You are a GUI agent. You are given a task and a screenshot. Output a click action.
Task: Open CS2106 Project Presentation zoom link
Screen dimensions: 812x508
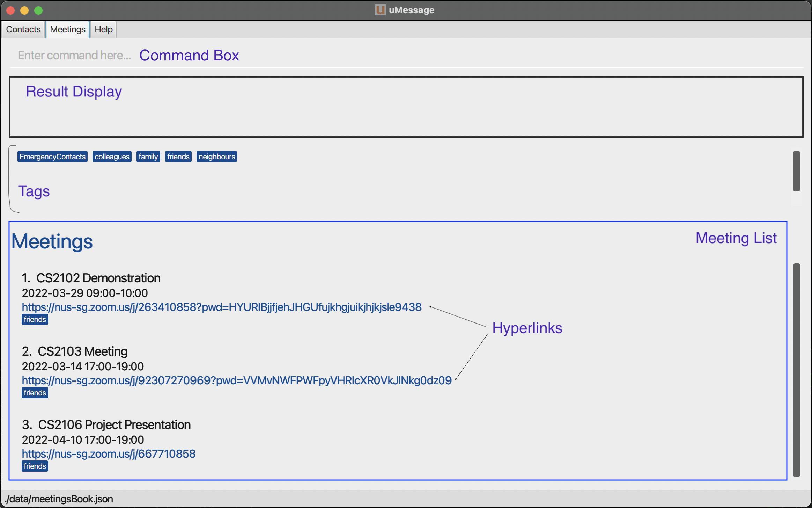click(x=109, y=454)
